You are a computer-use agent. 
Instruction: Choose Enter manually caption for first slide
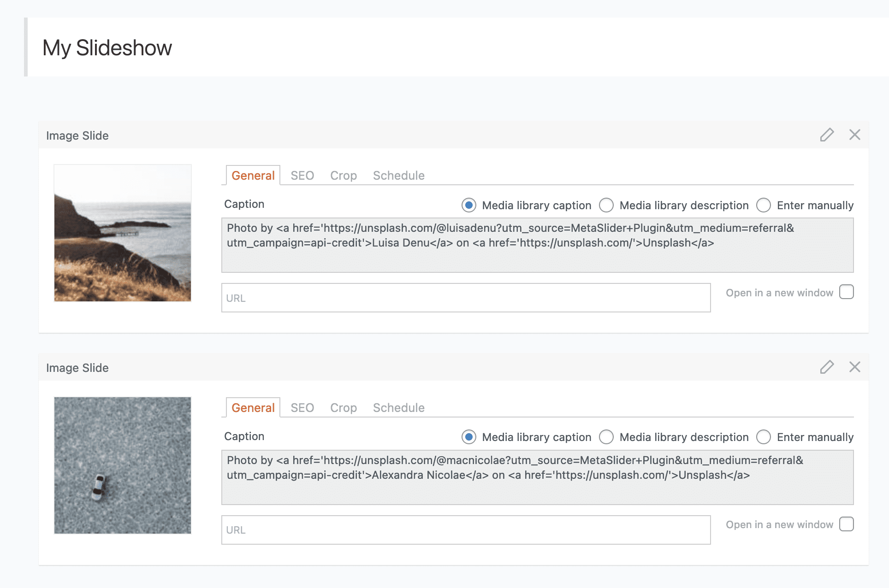764,205
